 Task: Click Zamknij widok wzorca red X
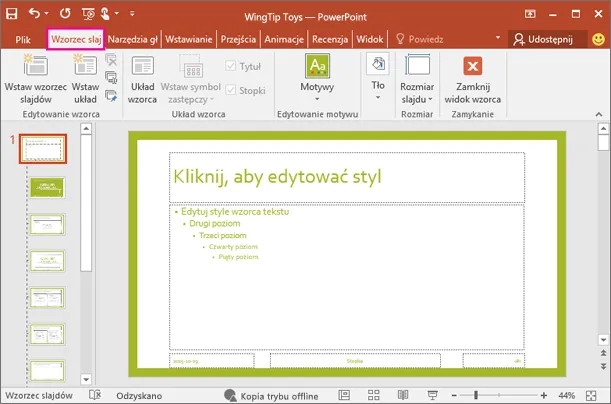[473, 66]
